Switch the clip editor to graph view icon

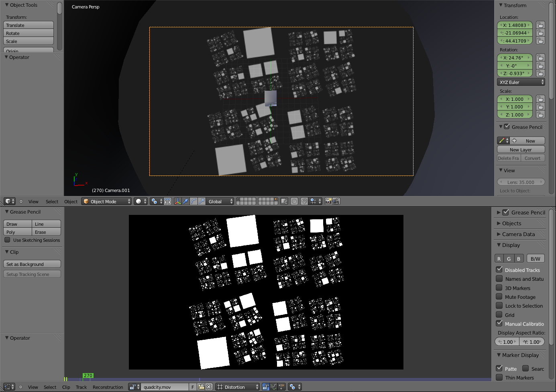point(274,387)
